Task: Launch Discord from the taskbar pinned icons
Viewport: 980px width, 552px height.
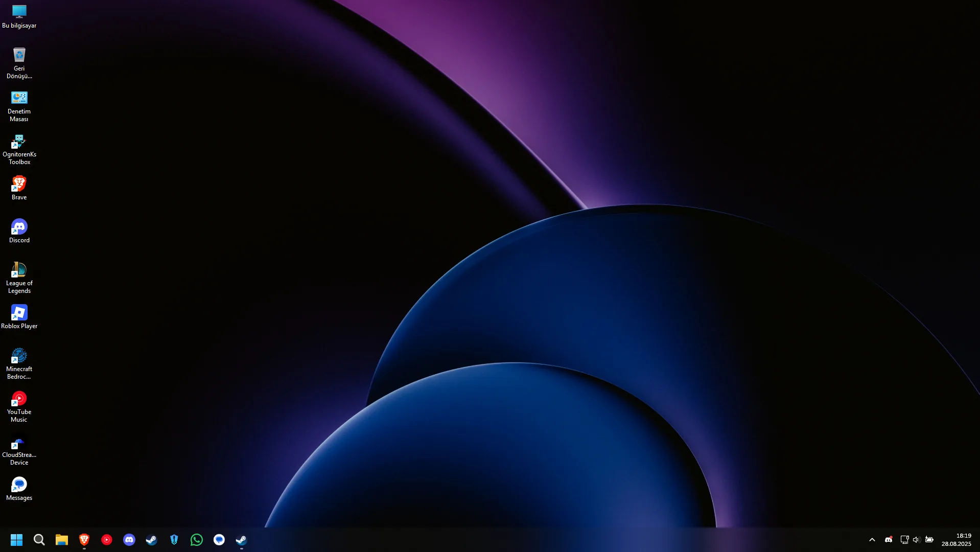Action: coord(129,540)
